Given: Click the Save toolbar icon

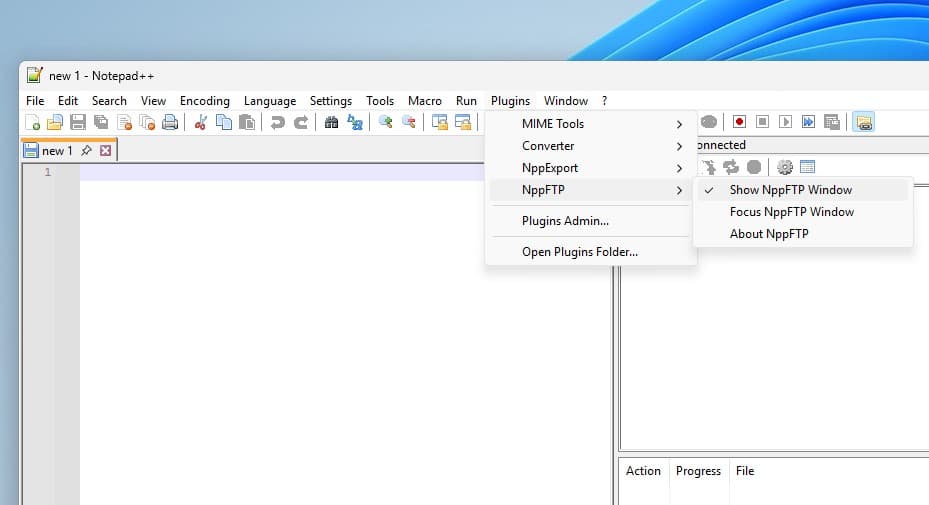Looking at the screenshot, I should click(x=78, y=122).
